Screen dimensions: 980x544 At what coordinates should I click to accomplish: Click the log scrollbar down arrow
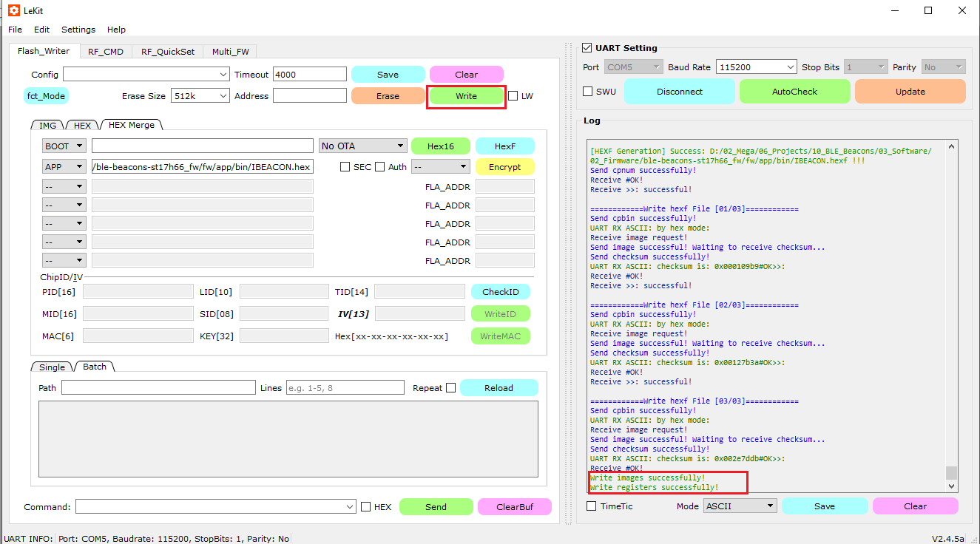click(x=952, y=486)
